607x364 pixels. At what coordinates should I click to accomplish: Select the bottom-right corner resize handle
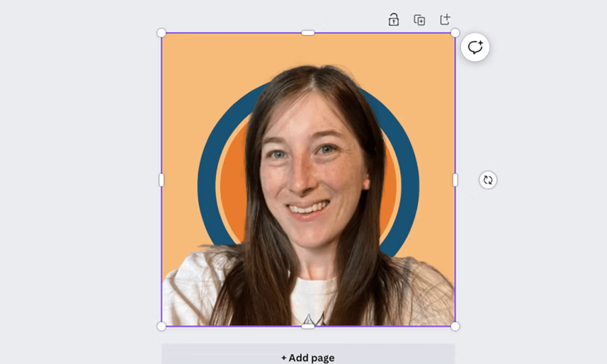coord(455,326)
